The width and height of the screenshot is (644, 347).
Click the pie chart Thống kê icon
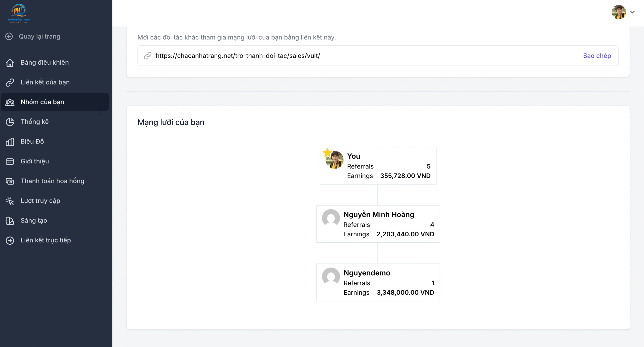click(x=10, y=122)
